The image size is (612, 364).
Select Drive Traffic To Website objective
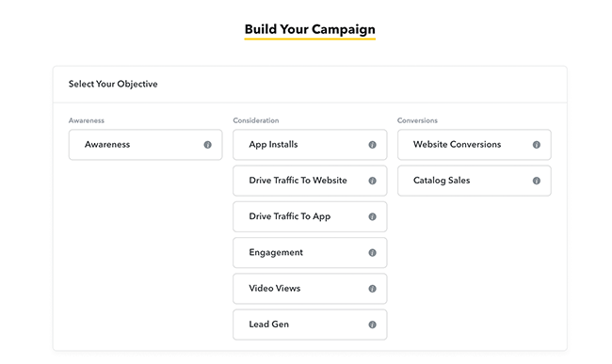point(310,181)
